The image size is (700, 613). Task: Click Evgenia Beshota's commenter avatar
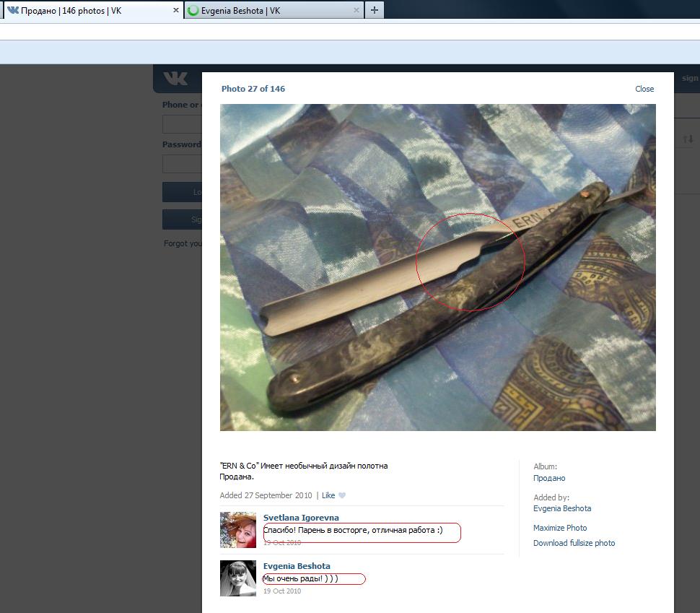tap(238, 578)
